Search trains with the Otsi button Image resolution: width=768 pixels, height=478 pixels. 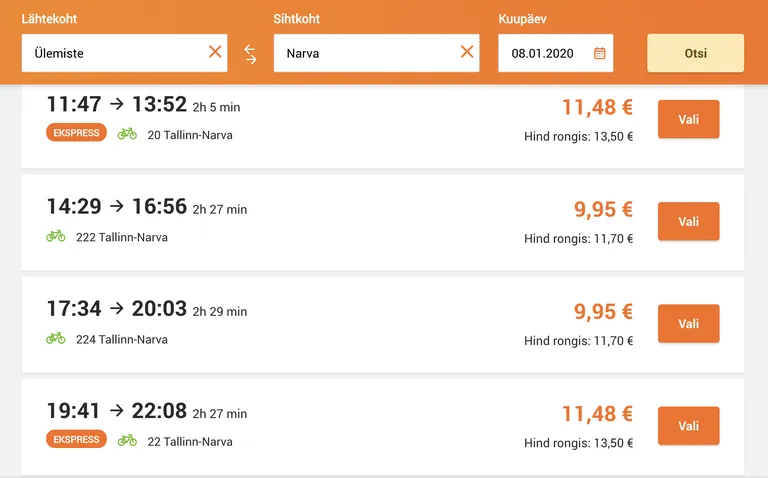point(696,53)
